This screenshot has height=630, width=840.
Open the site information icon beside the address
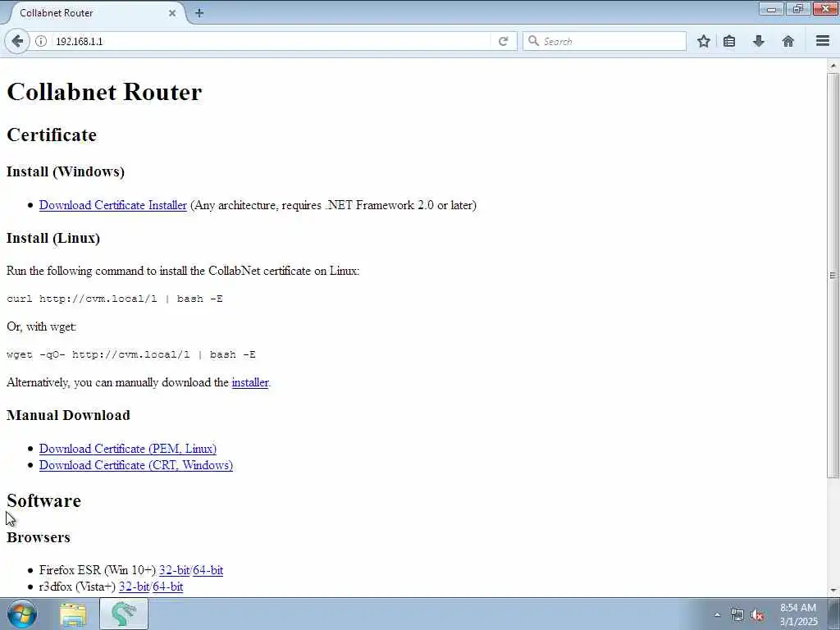41,41
